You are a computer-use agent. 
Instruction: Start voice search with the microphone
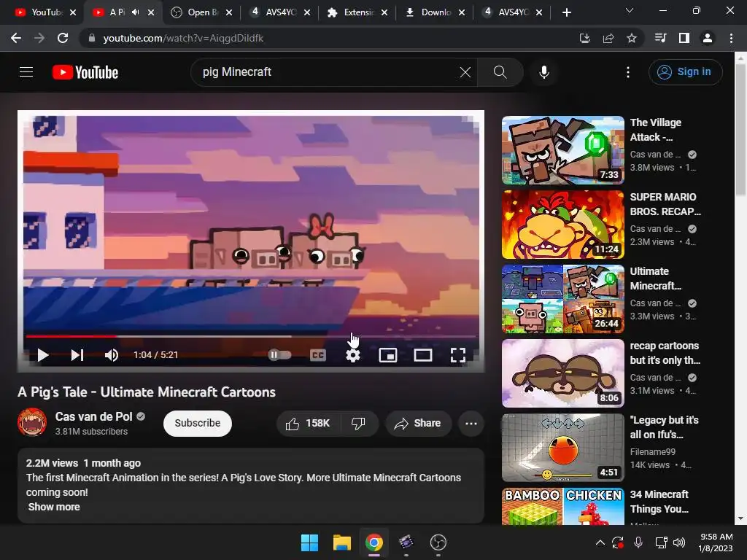pos(544,72)
